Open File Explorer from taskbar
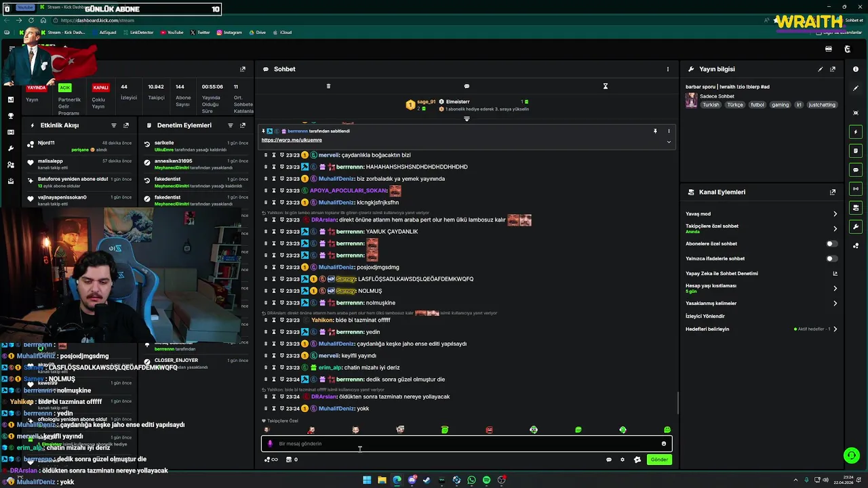Image resolution: width=868 pixels, height=488 pixels. 382,480
